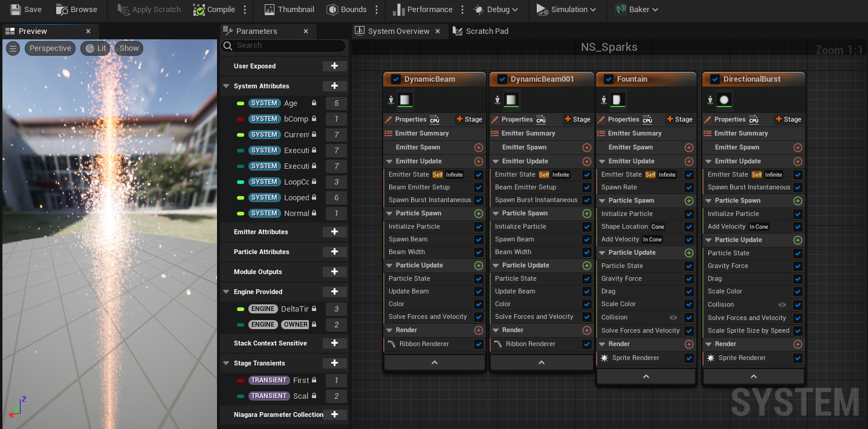Collapse the System Attributes section
This screenshot has width=868, height=429.
[226, 86]
